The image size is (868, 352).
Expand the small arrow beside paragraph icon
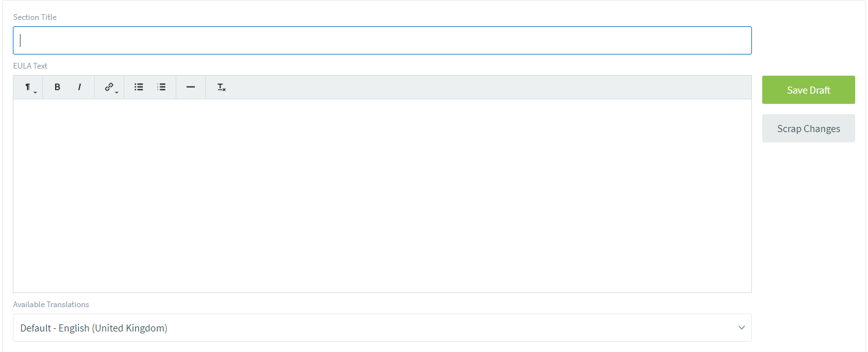tap(35, 92)
